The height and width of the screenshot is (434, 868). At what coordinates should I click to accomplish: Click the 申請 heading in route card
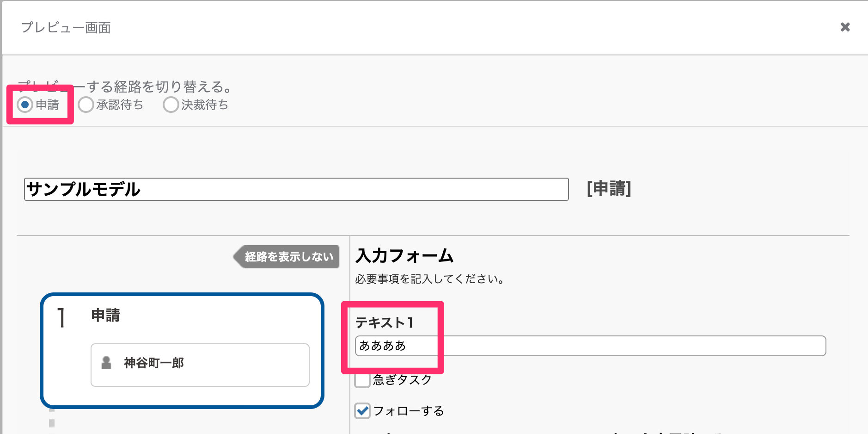pyautogui.click(x=106, y=316)
